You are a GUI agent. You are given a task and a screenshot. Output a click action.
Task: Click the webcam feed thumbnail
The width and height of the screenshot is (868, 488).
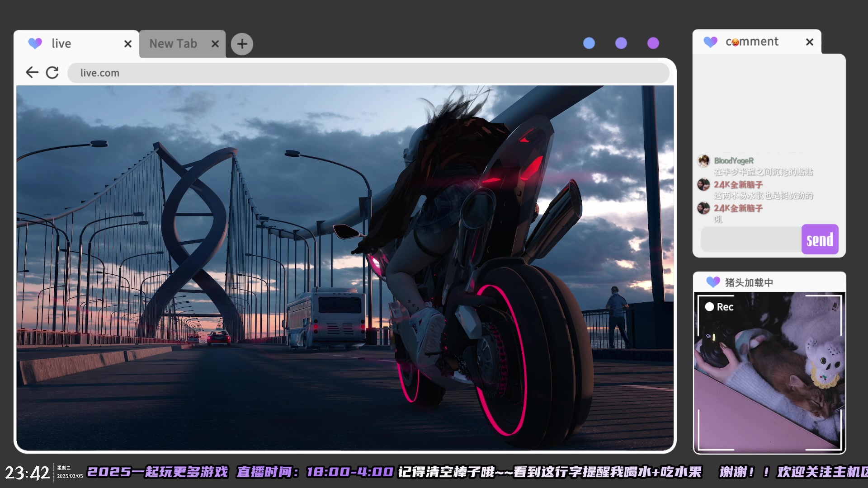[769, 372]
